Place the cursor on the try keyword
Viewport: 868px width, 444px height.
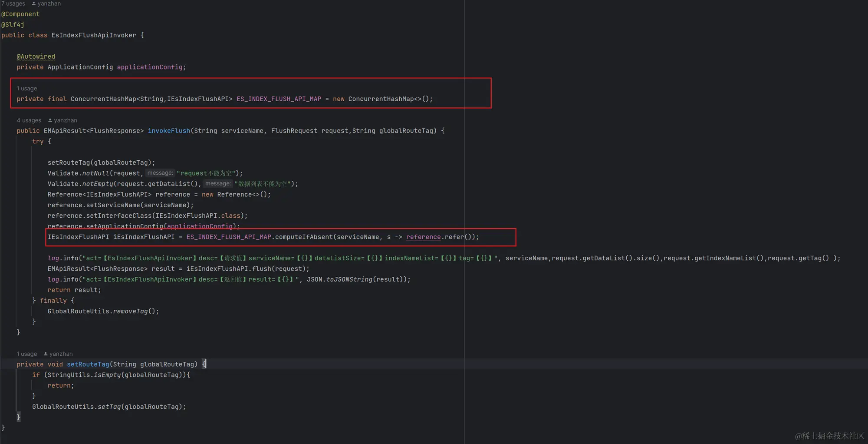[38, 141]
